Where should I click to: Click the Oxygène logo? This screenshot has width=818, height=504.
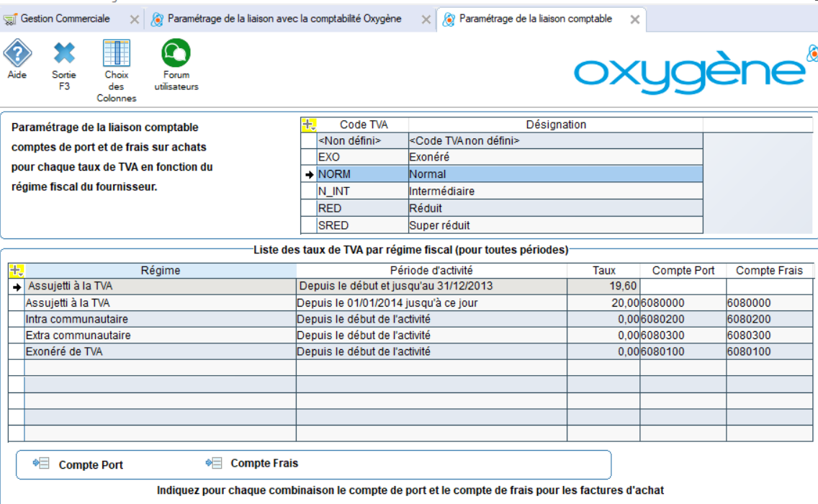(x=696, y=71)
